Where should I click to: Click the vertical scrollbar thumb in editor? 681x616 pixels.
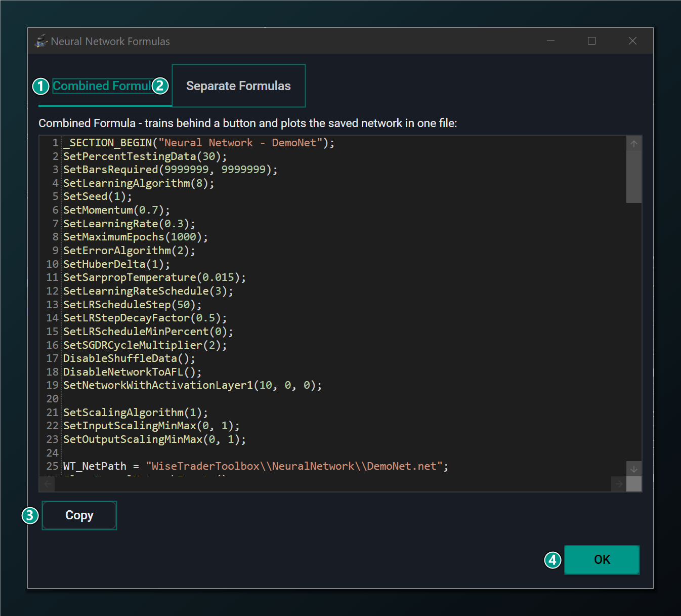(x=633, y=177)
